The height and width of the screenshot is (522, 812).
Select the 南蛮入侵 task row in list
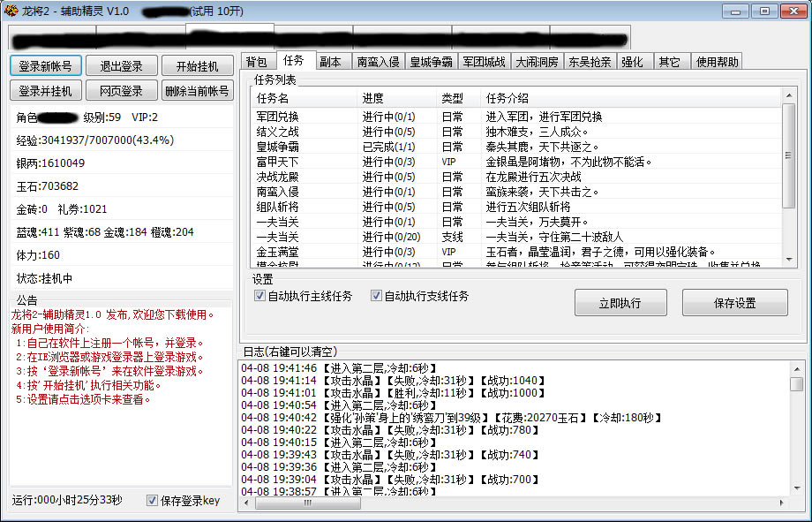516,192
